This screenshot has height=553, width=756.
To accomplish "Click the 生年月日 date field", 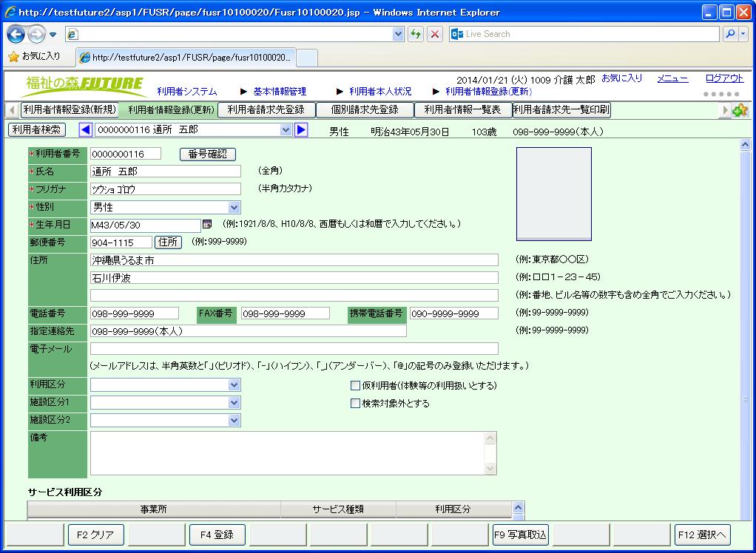I will point(146,225).
